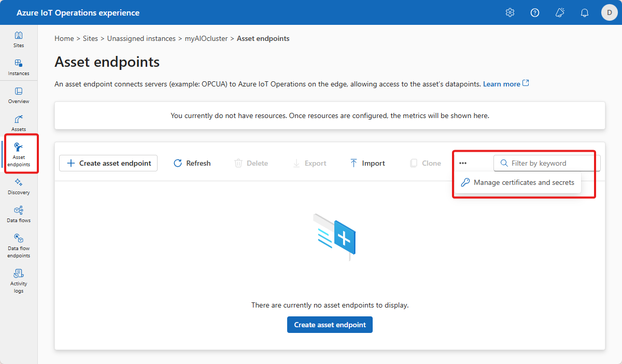Go to Instances in the sidebar
The width and height of the screenshot is (622, 364).
19,67
